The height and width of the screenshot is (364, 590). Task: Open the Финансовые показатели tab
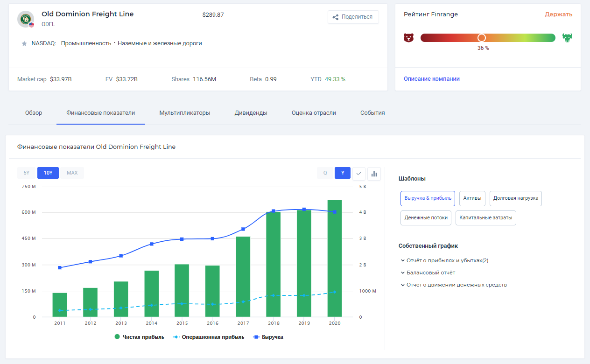tap(101, 113)
